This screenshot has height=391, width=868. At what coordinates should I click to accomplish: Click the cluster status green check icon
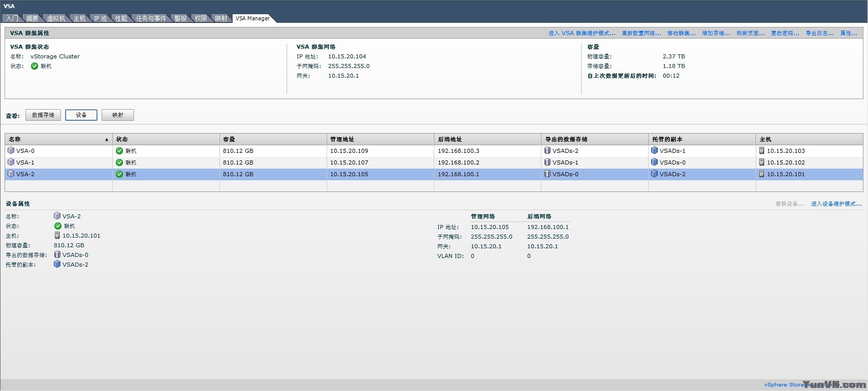[x=35, y=66]
